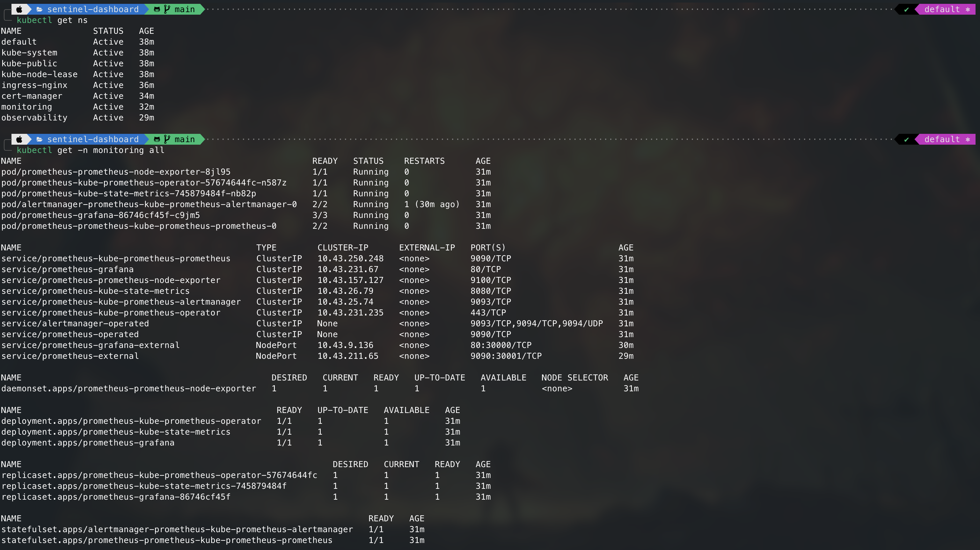Click the 'kubectl get ns' command text

pyautogui.click(x=52, y=20)
